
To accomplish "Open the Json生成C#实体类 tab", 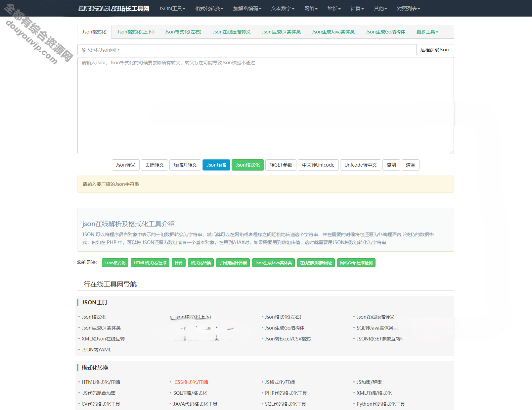I will click(281, 32).
